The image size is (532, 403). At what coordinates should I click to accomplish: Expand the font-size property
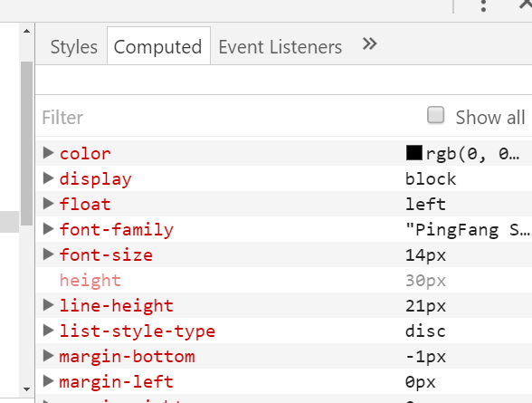click(x=49, y=254)
